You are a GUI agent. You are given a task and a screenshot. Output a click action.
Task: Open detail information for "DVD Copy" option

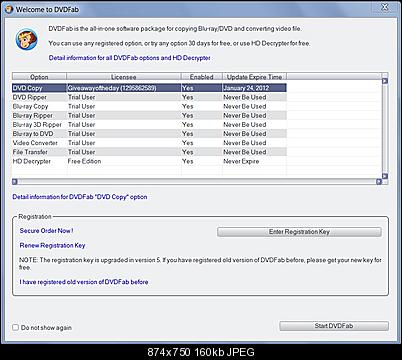[x=80, y=197]
